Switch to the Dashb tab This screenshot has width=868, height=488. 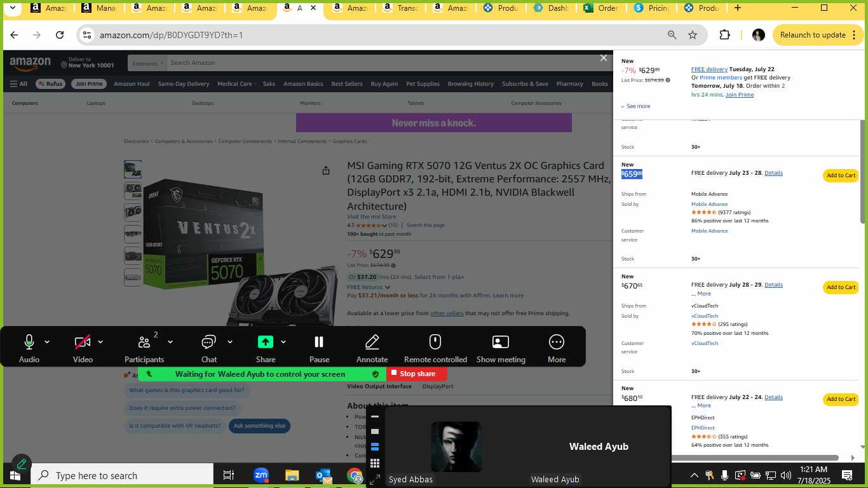click(552, 8)
